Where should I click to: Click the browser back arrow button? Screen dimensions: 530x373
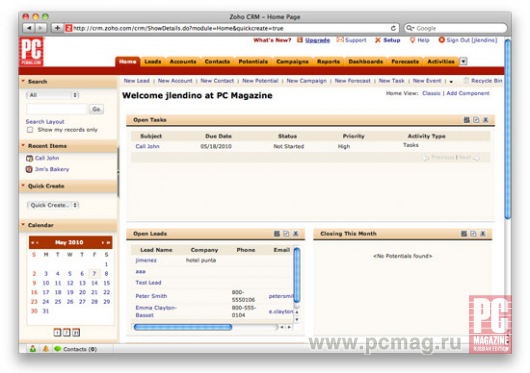click(29, 28)
